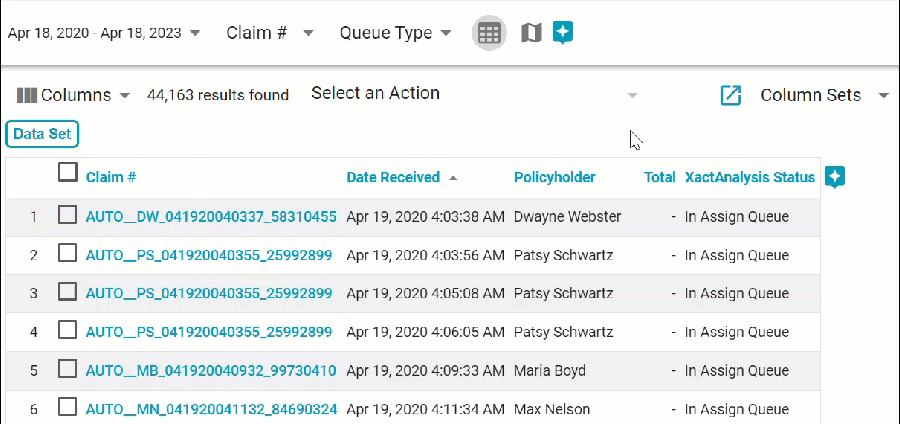Screen dimensions: 900x424
Task: Open claim AUTO__MB_041920040932_99730410 link
Action: (x=211, y=370)
